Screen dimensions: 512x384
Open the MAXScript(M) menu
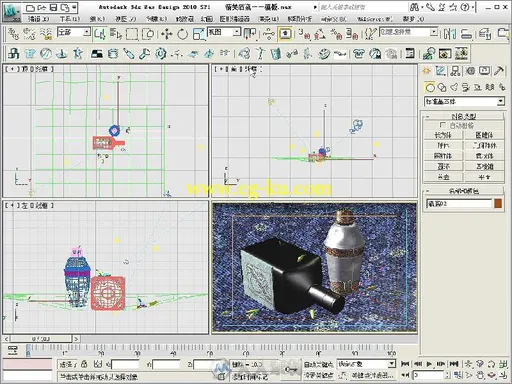coord(375,19)
